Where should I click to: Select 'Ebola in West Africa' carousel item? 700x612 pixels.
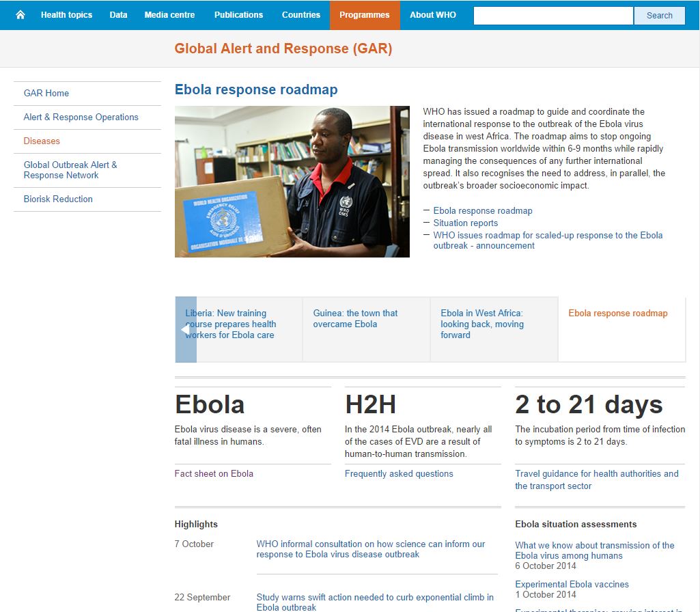point(482,324)
